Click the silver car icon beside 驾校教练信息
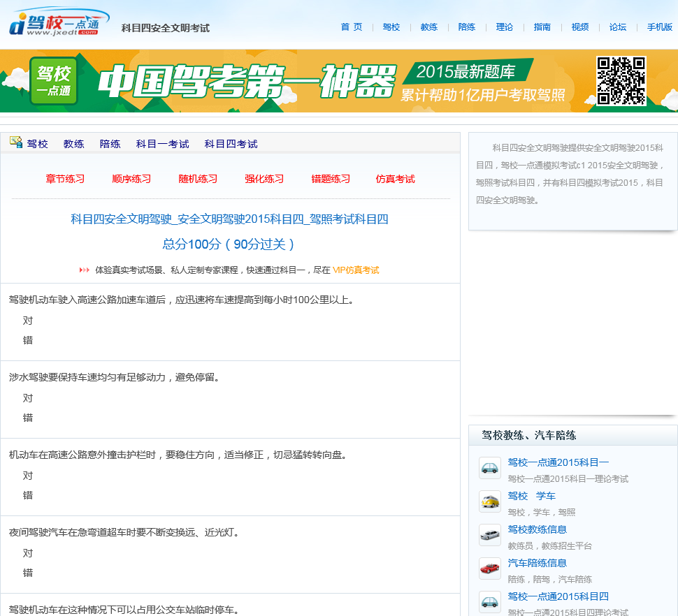Image resolution: width=678 pixels, height=616 pixels. click(489, 535)
